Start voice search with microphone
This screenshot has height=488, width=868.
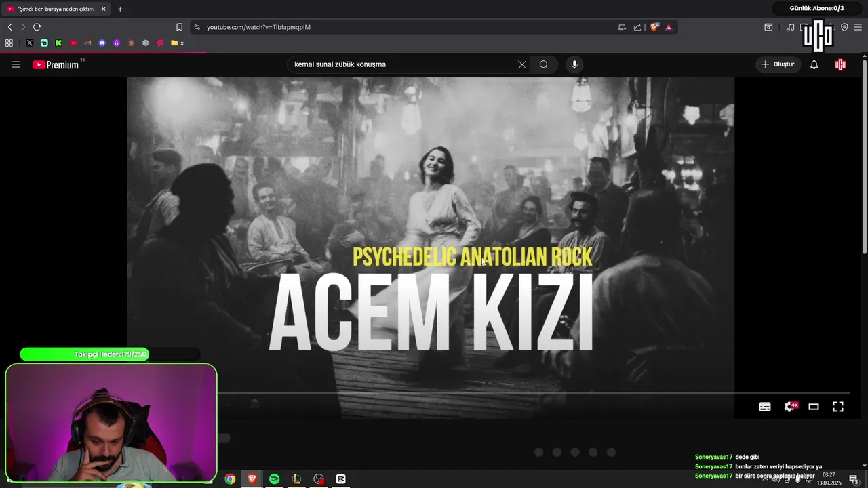coord(574,64)
